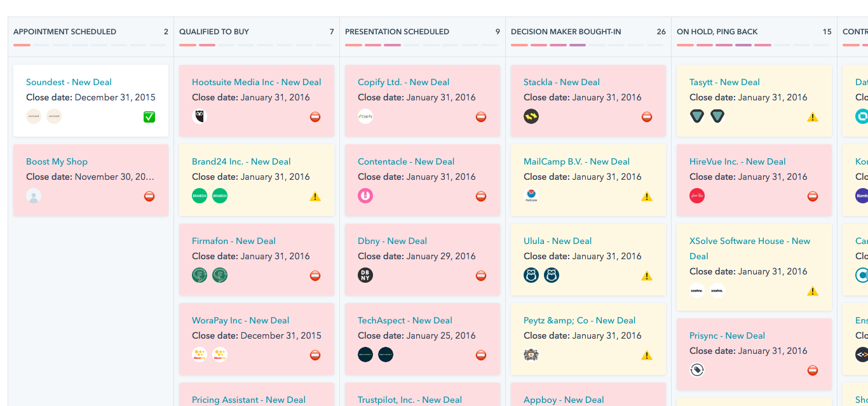Click the Prisync logo avatar
The image size is (868, 406).
tap(697, 370)
